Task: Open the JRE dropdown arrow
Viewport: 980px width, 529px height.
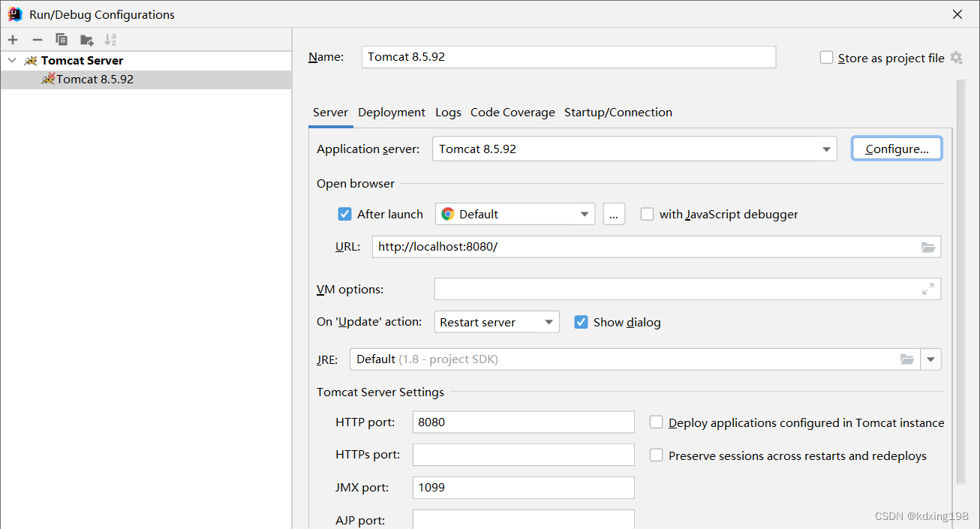Action: coord(930,359)
